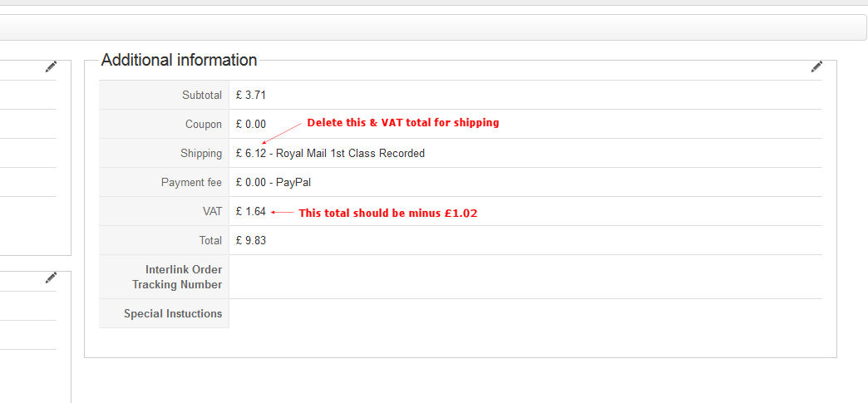The height and width of the screenshot is (403, 868).
Task: Click the Royal Mail 1st Class Recorded shipping value
Action: click(331, 154)
